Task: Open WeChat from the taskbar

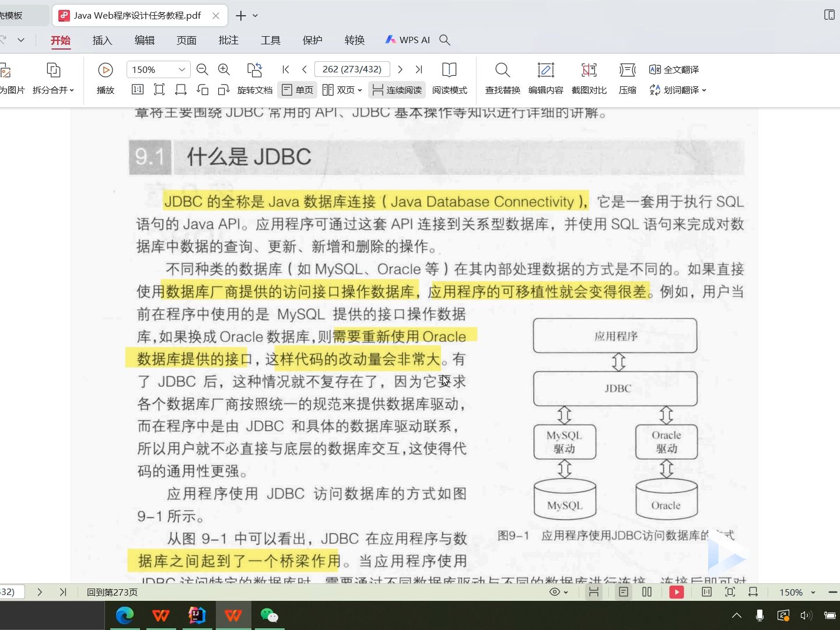Action: 269,615
